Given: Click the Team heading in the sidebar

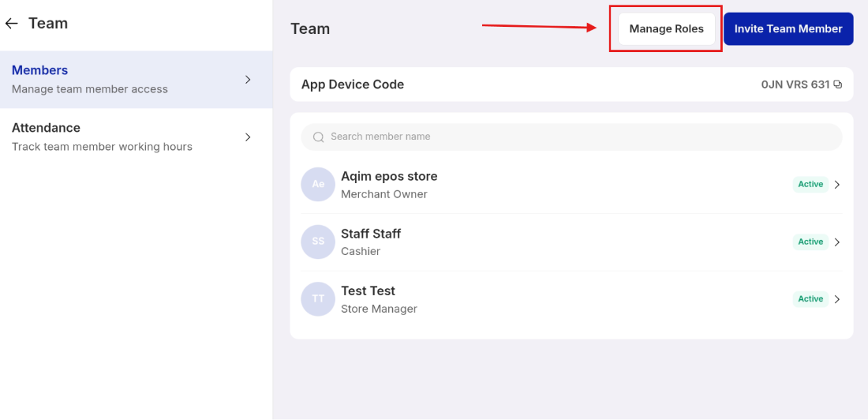Looking at the screenshot, I should click(x=48, y=23).
